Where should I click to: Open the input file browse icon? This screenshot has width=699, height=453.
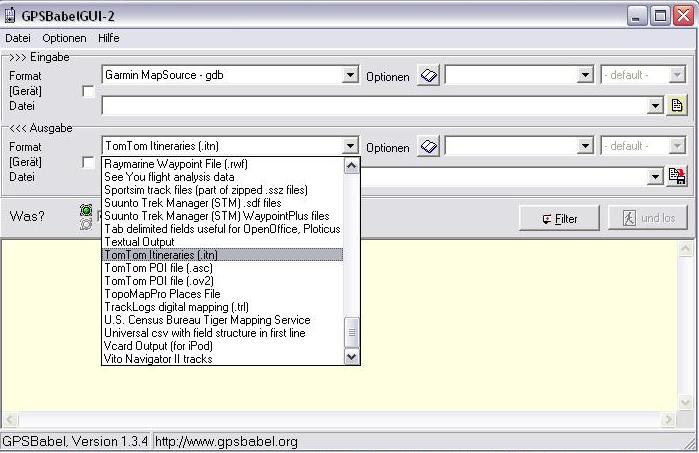tap(677, 105)
